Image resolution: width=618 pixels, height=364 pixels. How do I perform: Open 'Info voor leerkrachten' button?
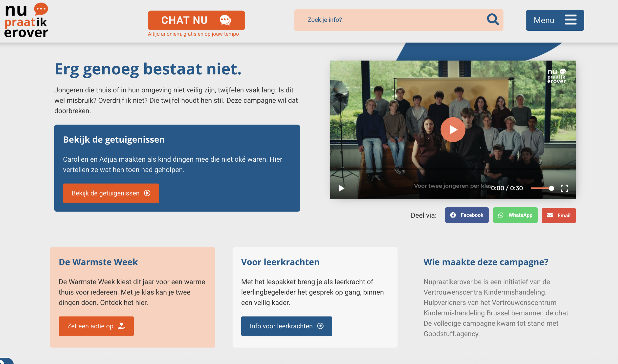click(287, 326)
